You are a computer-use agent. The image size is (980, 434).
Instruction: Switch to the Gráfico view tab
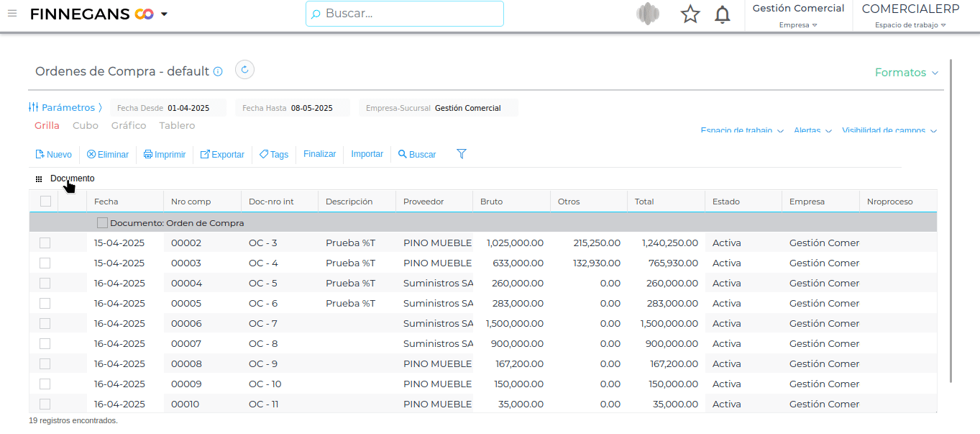click(x=129, y=126)
